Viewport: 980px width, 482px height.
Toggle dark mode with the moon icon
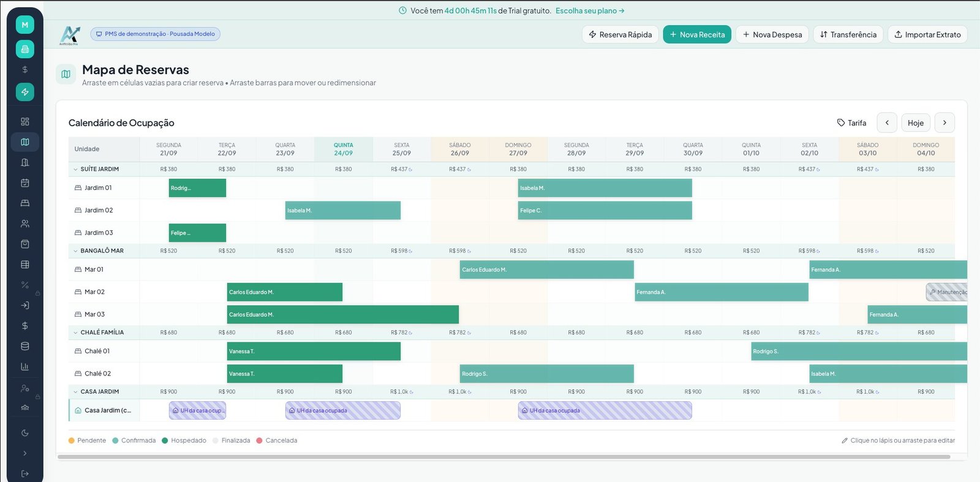click(x=25, y=433)
